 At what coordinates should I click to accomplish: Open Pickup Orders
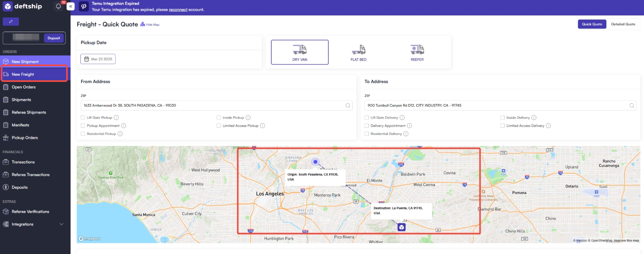35,138
